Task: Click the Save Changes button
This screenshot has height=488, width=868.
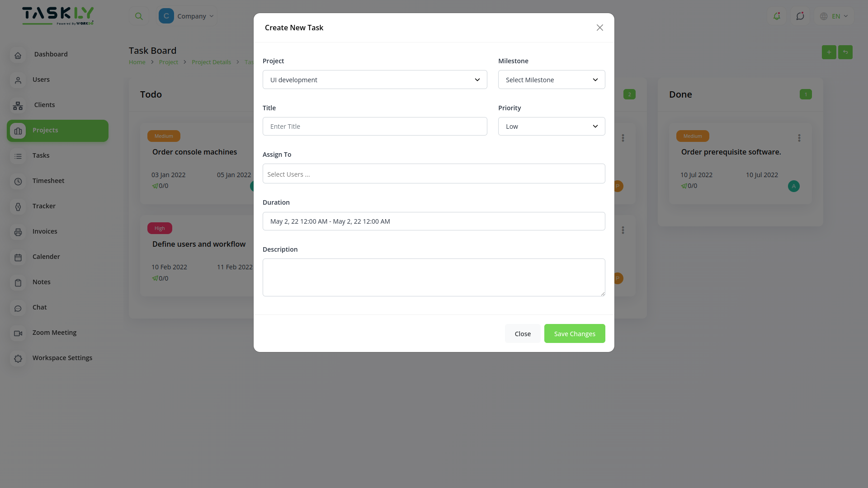Action: click(x=575, y=333)
